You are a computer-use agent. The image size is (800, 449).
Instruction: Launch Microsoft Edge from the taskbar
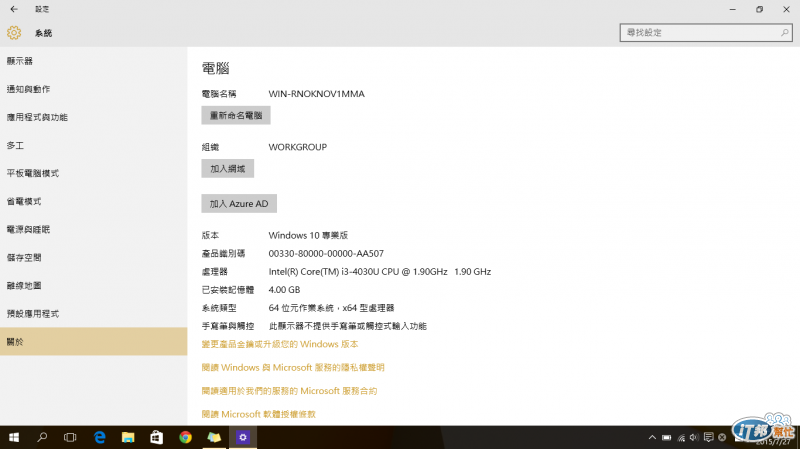pos(99,437)
